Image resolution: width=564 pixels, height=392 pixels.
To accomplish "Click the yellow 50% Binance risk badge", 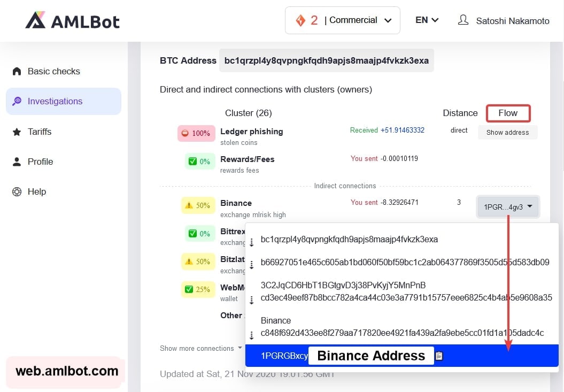I will pyautogui.click(x=198, y=205).
